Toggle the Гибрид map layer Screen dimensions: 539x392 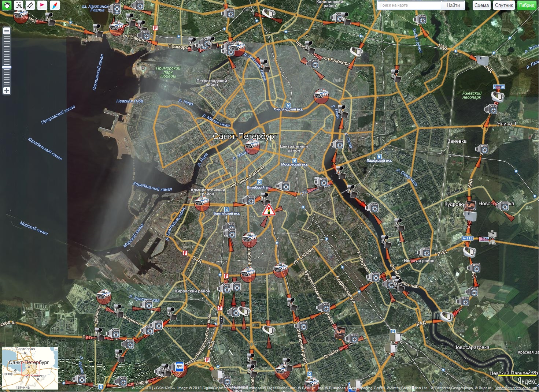(527, 5)
